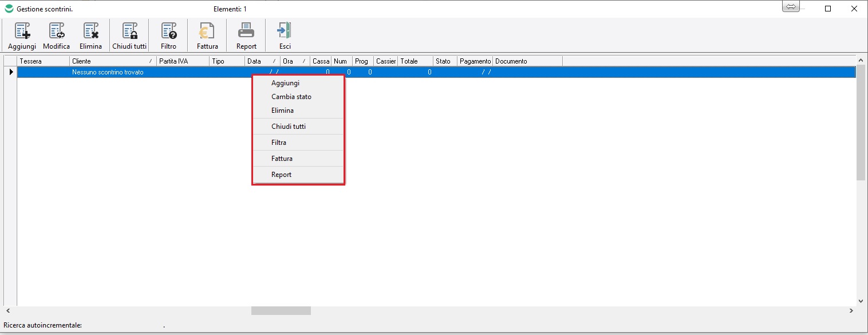Click the Elimina toolbar icon
868x335 pixels.
pyautogui.click(x=90, y=31)
